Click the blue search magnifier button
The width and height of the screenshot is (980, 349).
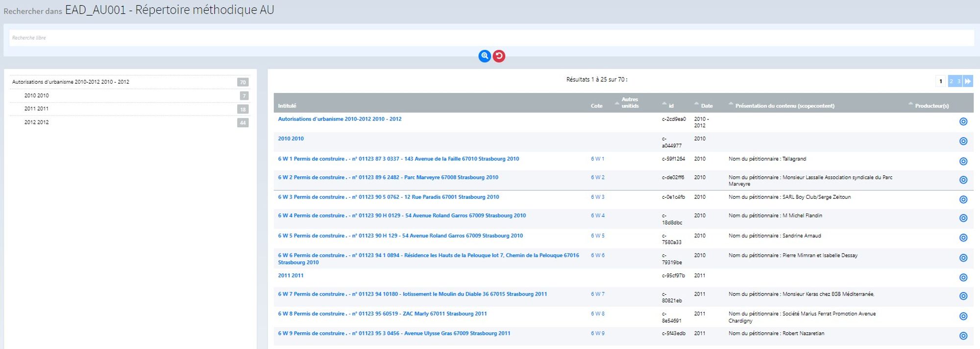point(484,56)
